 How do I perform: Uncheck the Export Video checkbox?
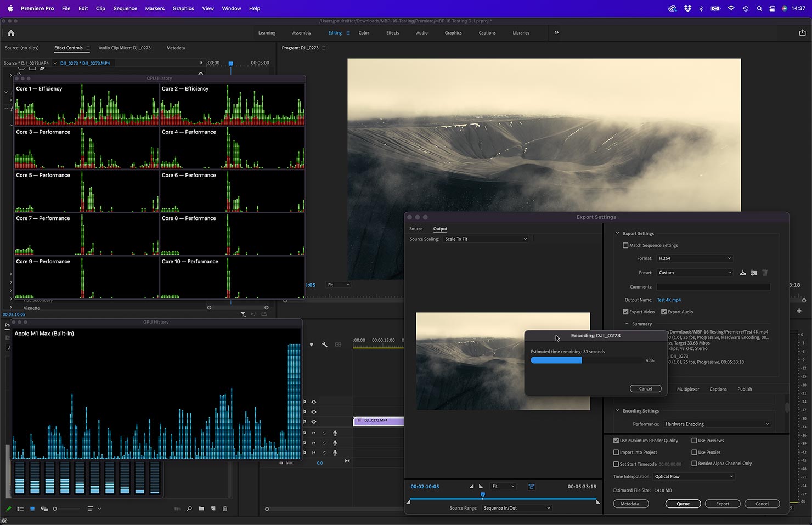coord(625,312)
